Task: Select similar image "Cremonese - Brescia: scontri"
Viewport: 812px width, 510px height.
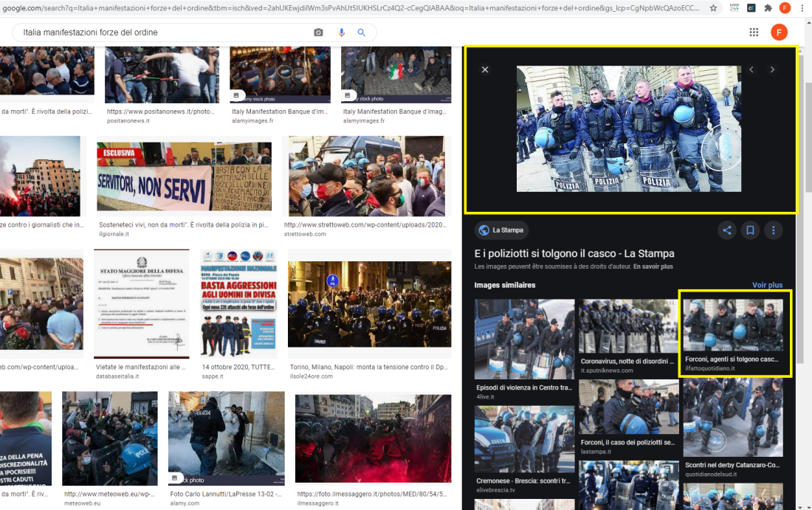Action: [525, 440]
